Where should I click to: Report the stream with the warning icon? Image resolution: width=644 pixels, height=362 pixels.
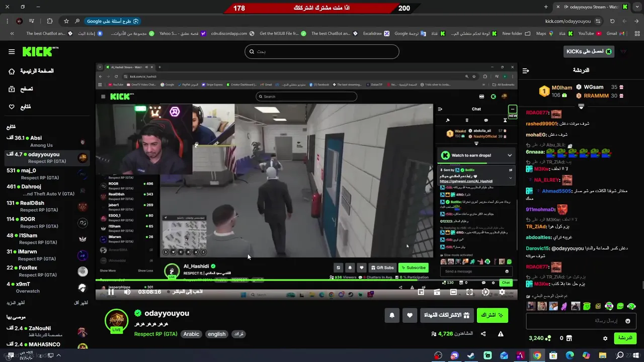click(501, 334)
